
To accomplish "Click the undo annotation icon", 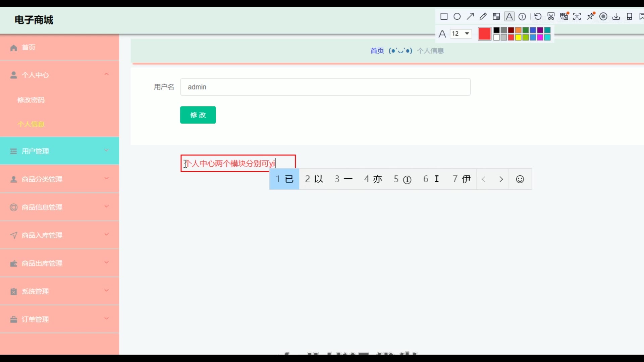I will point(538,16).
